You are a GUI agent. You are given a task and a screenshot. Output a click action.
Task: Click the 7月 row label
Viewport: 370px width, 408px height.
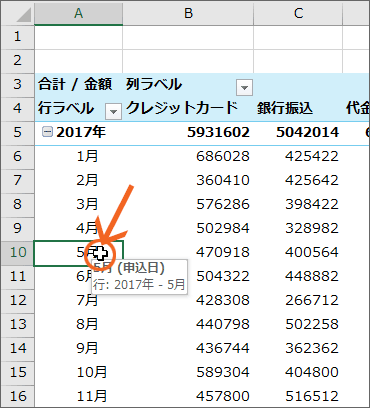click(87, 300)
